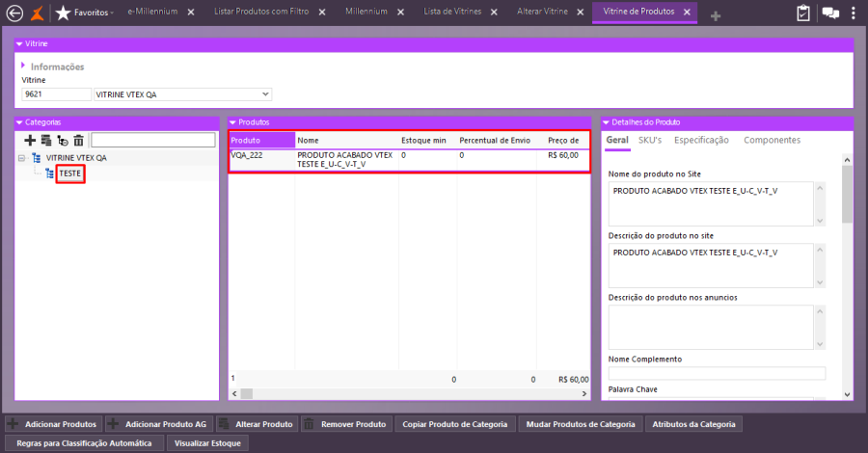
Task: Click the Vitrine code field 9621
Action: [56, 94]
